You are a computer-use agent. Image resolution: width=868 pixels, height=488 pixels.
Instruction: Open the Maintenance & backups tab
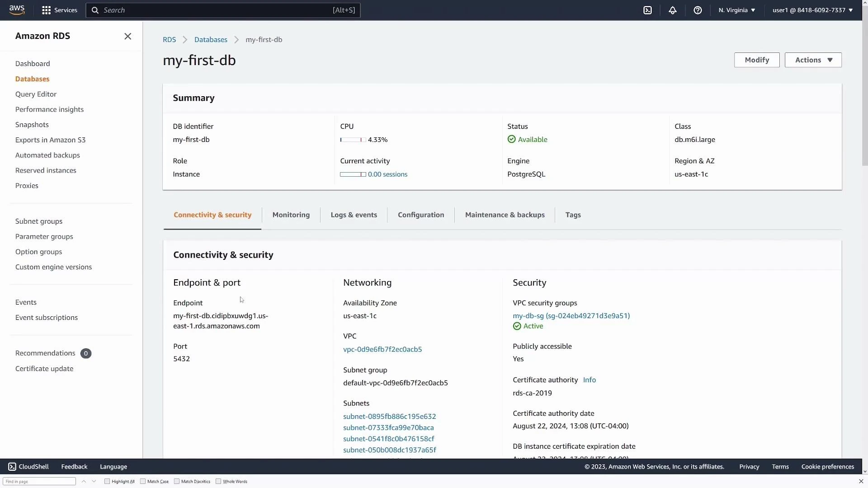[x=505, y=215]
